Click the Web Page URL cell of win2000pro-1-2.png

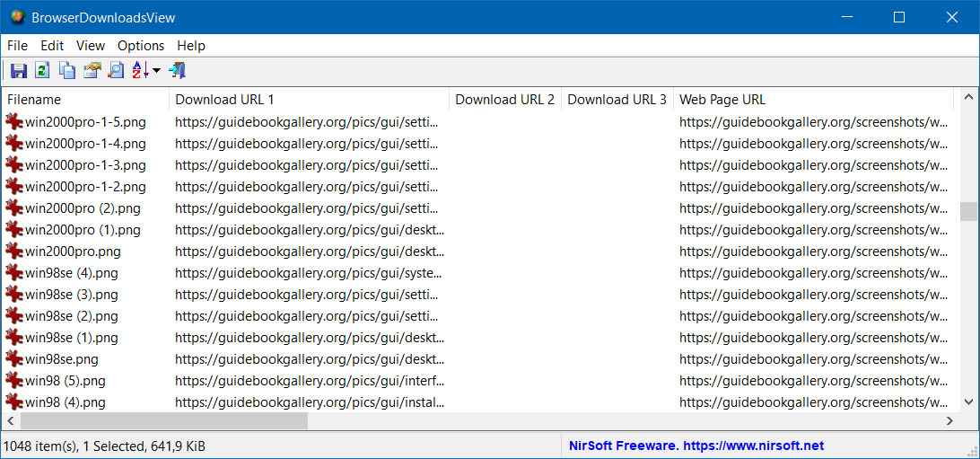coord(813,187)
